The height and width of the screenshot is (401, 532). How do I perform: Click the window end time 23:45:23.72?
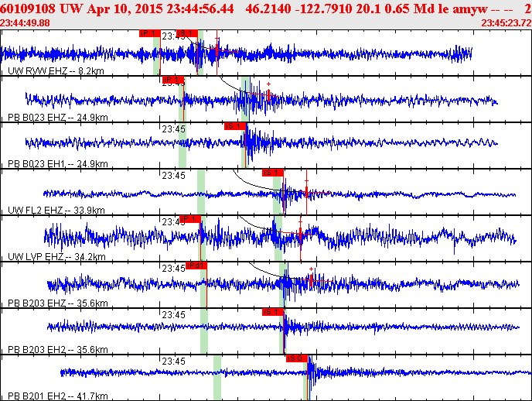click(506, 23)
